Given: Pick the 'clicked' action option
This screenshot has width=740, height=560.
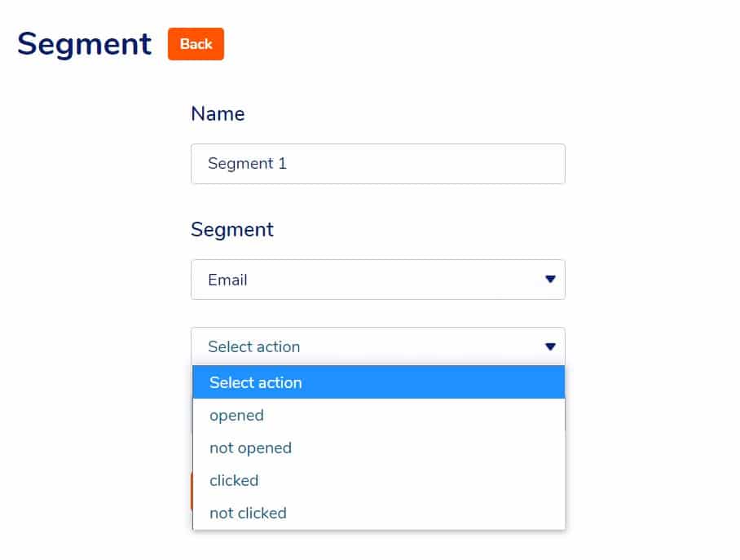Looking at the screenshot, I should point(378,480).
